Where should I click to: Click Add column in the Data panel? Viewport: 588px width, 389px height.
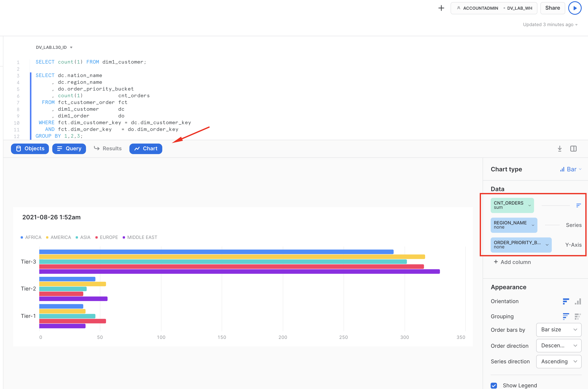pos(512,262)
